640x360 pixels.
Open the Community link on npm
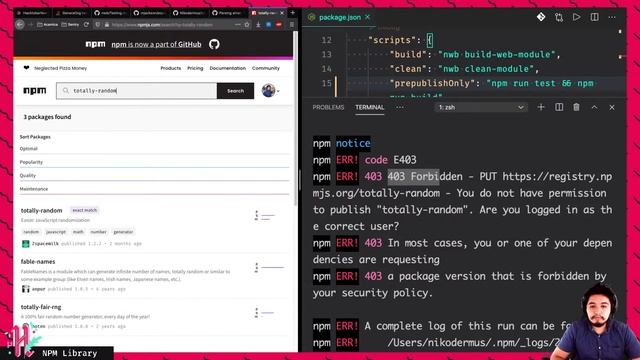266,68
